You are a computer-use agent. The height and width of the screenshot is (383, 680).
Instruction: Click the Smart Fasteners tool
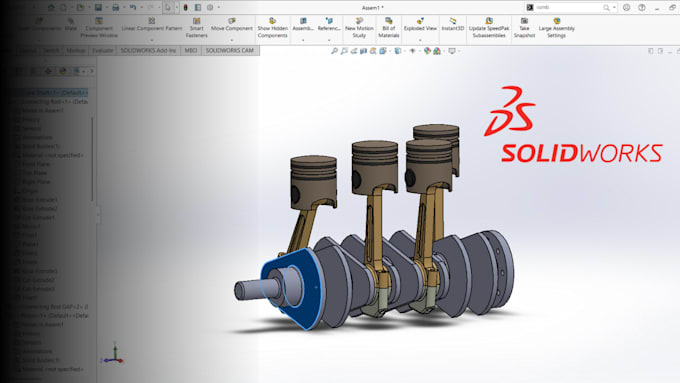(196, 28)
